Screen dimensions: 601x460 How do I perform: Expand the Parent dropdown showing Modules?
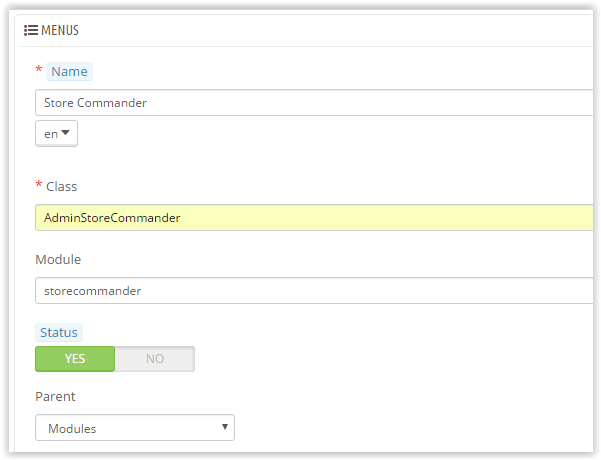(135, 428)
